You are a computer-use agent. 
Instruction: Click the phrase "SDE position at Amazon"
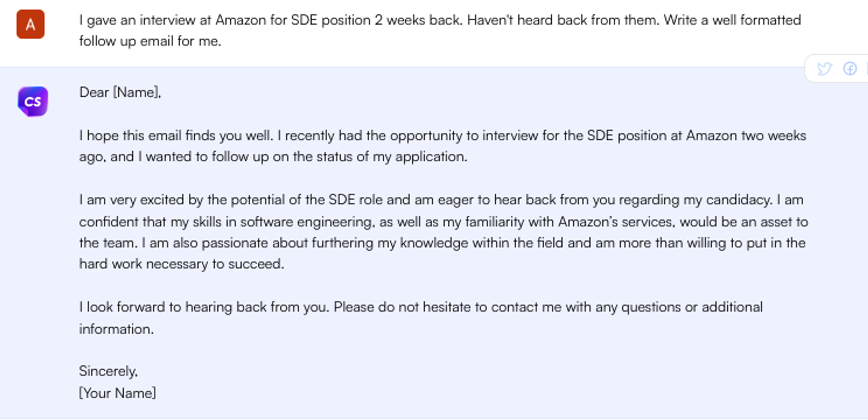pyautogui.click(x=662, y=135)
